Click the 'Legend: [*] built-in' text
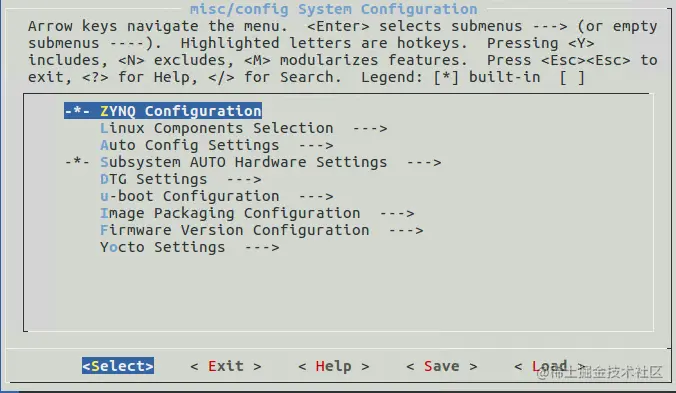 pos(451,77)
